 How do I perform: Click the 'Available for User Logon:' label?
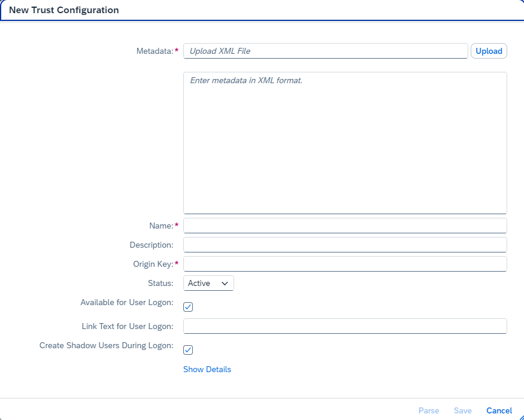click(127, 302)
